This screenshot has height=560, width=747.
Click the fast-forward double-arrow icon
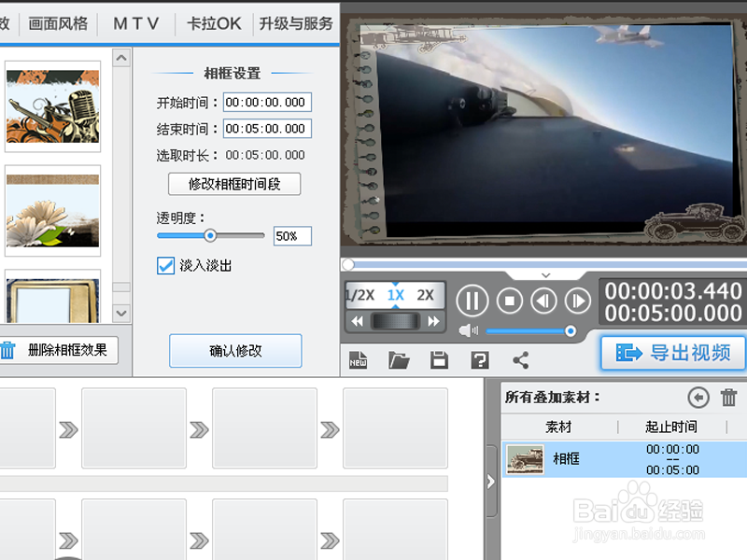433,321
